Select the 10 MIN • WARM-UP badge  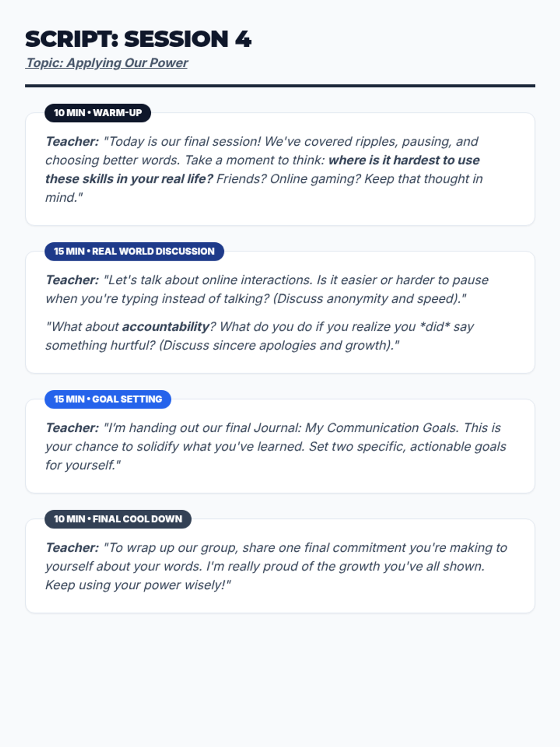pos(98,113)
